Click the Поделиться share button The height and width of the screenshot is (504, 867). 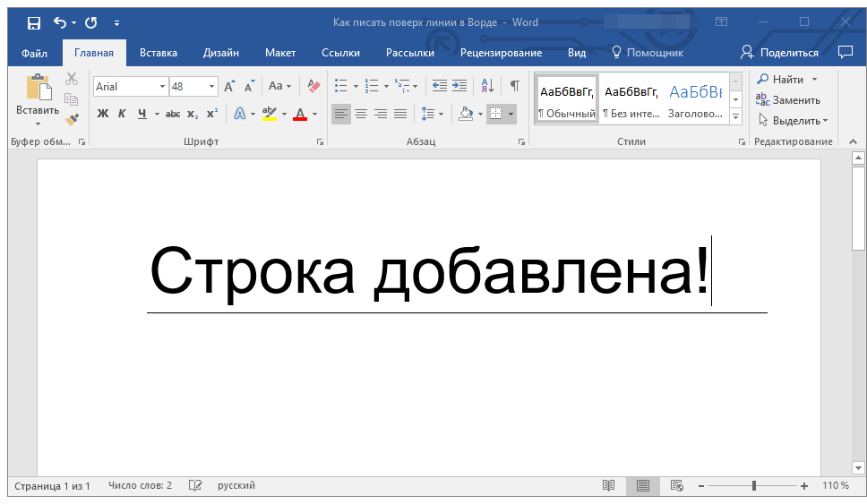click(x=779, y=53)
